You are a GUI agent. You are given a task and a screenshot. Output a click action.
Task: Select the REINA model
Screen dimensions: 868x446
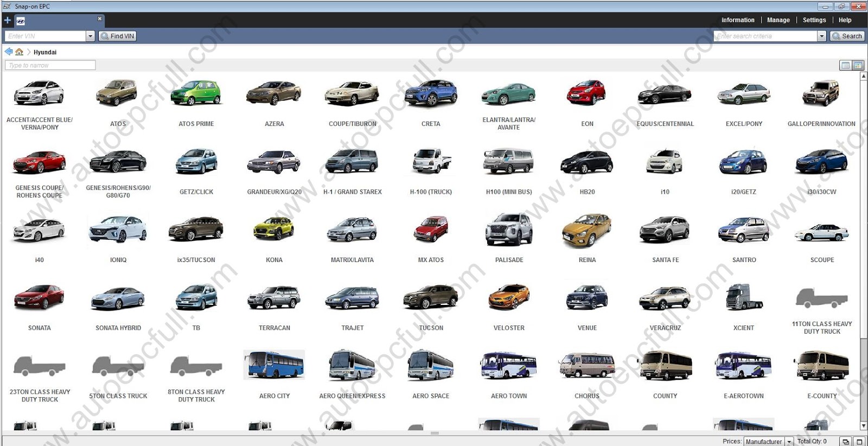tap(587, 239)
